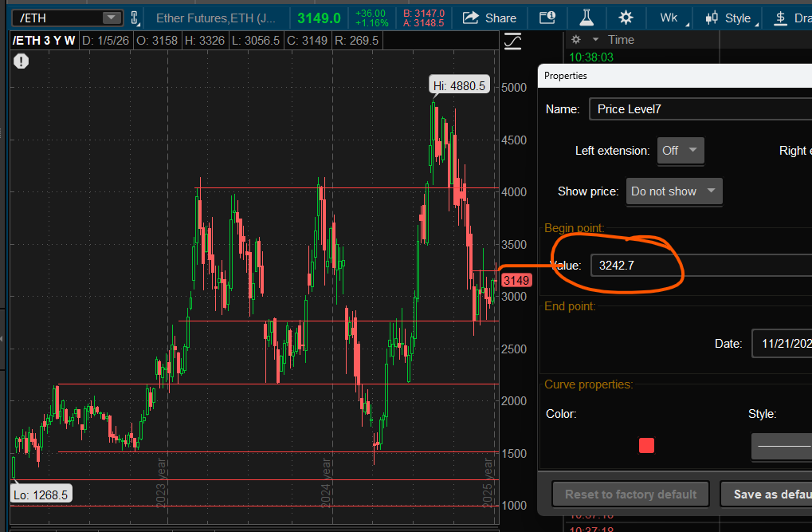This screenshot has width=812, height=532.
Task: Open the /ETH symbol dropdown arrow
Action: 111,18
